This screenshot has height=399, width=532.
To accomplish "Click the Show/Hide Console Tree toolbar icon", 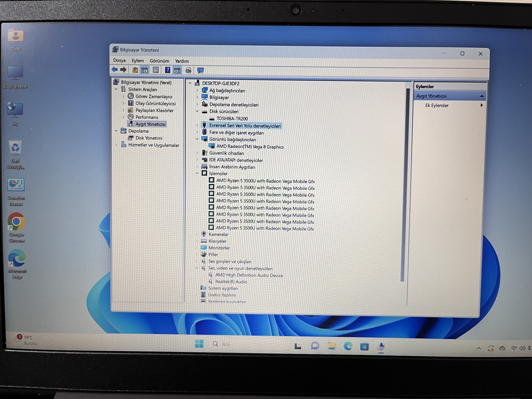I will (x=144, y=70).
